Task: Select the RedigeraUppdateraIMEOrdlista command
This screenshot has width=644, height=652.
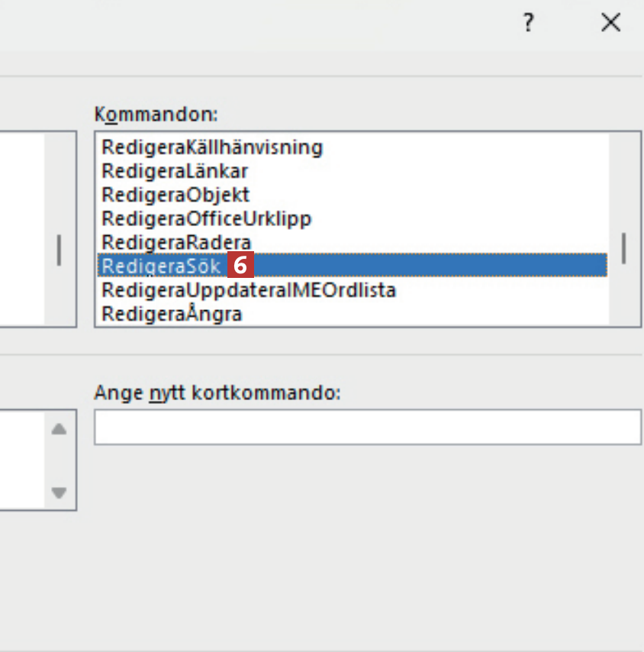Action: (x=249, y=290)
